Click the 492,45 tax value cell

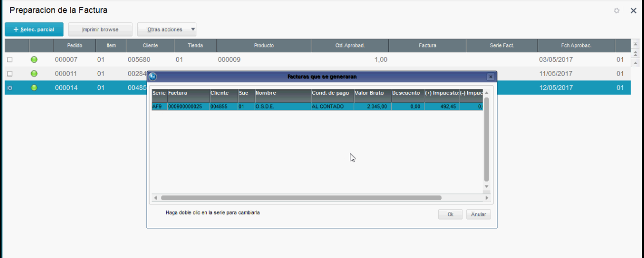tap(442, 106)
